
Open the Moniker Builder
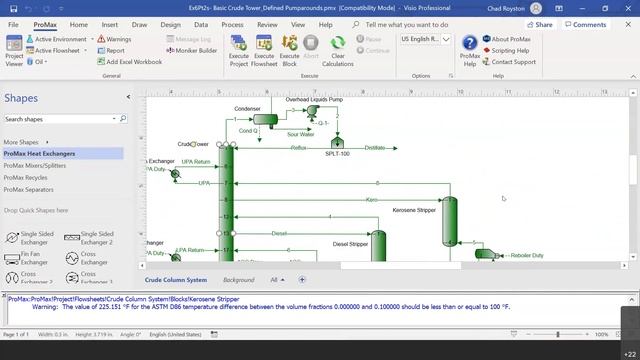tap(191, 51)
